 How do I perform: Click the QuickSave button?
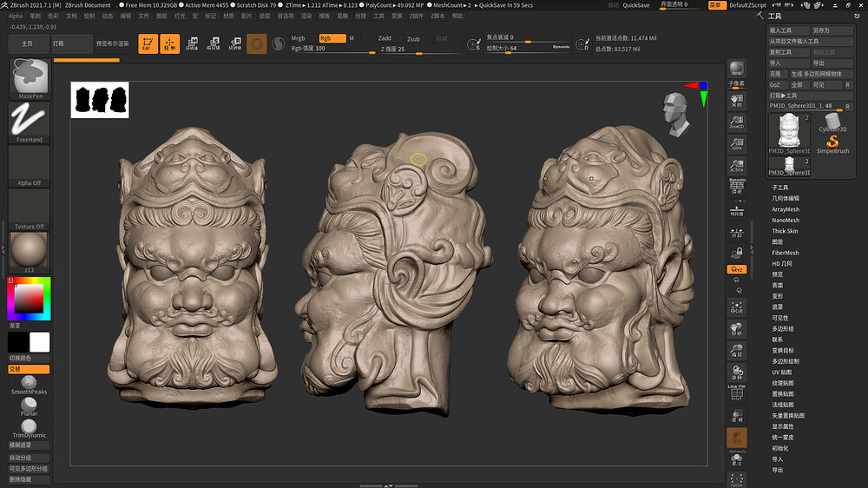pyautogui.click(x=636, y=5)
